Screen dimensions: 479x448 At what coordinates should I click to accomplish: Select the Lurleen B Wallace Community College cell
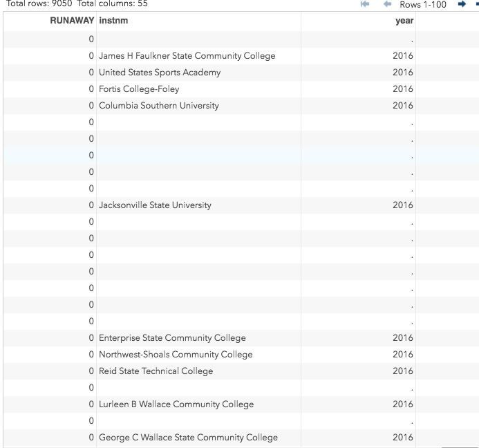[x=176, y=404]
